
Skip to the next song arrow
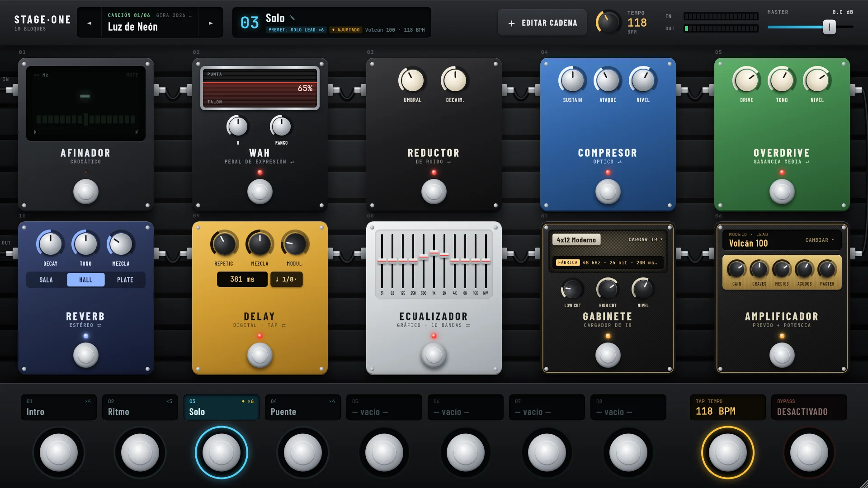[211, 23]
